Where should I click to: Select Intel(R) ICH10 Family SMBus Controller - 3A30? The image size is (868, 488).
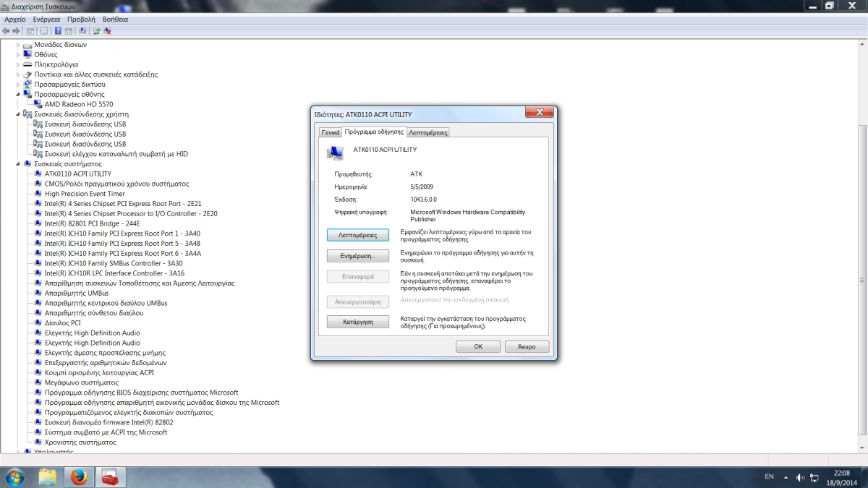(x=114, y=263)
